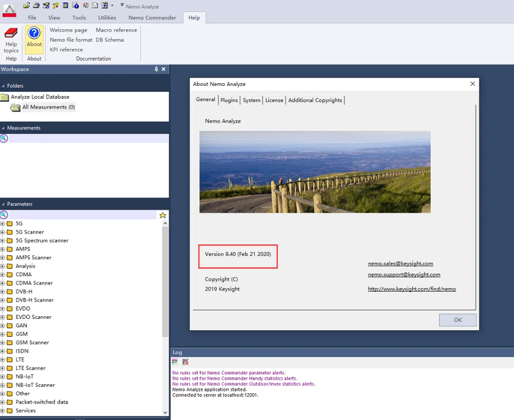Click the search icon in Measurements section
Screen dimensions: 514x420
tap(4, 138)
